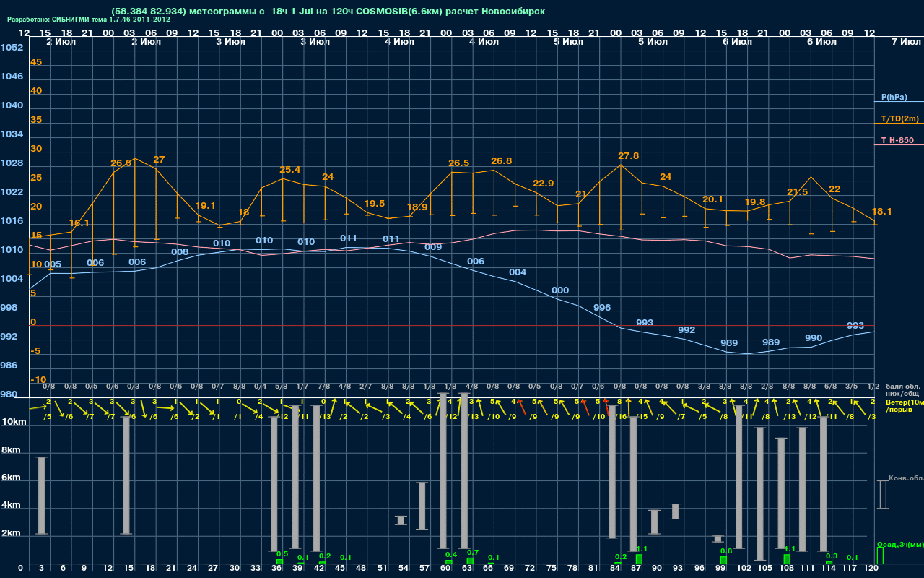The width and height of the screenshot is (924, 578).
Task: Click the 22.9 temperature value
Action: [543, 183]
